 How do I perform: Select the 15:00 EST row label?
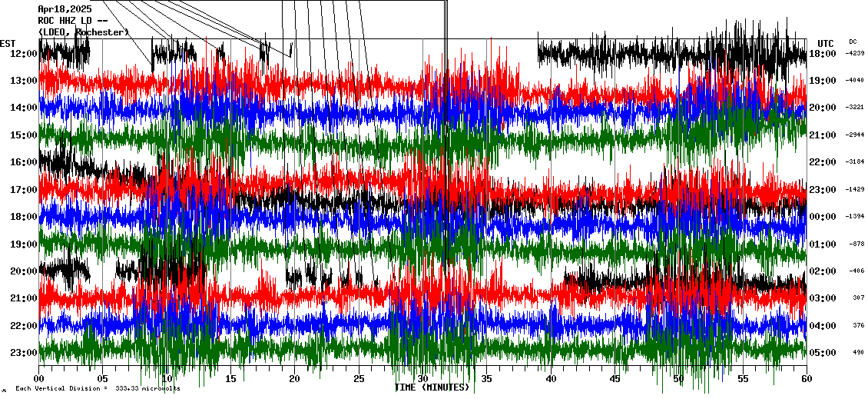(24, 135)
